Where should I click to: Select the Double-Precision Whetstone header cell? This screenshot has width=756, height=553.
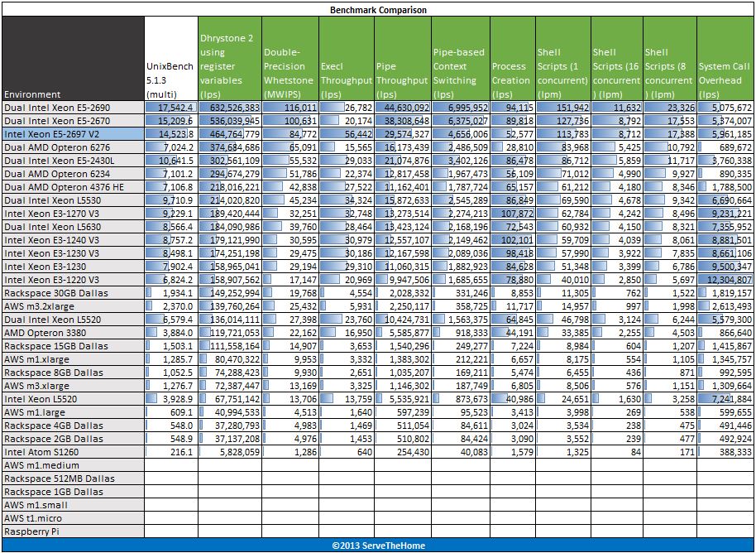point(290,59)
